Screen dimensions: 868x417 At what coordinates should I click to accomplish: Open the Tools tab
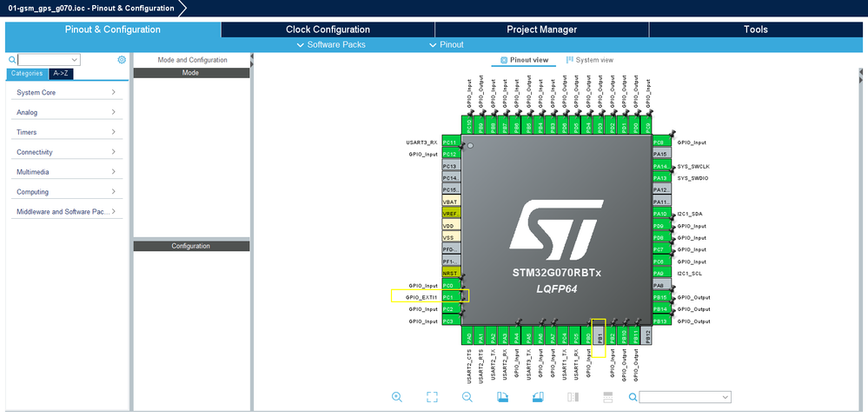756,30
